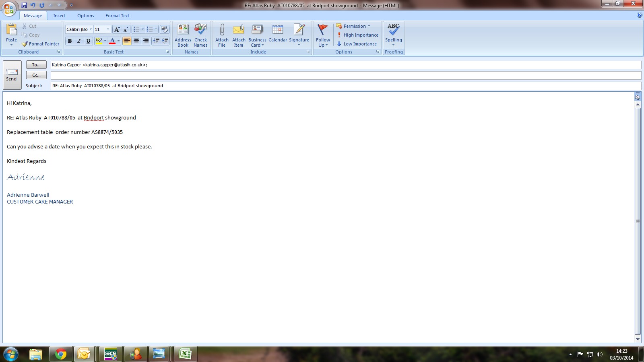Save the message using the floppy icon
Viewport: 644px width, 362px height.
(24, 5)
